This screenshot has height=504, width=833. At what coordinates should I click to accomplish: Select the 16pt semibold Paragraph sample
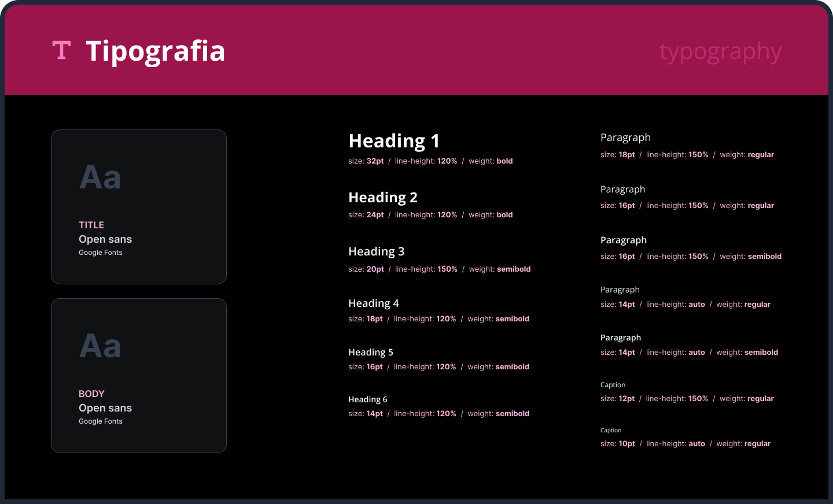coord(624,240)
